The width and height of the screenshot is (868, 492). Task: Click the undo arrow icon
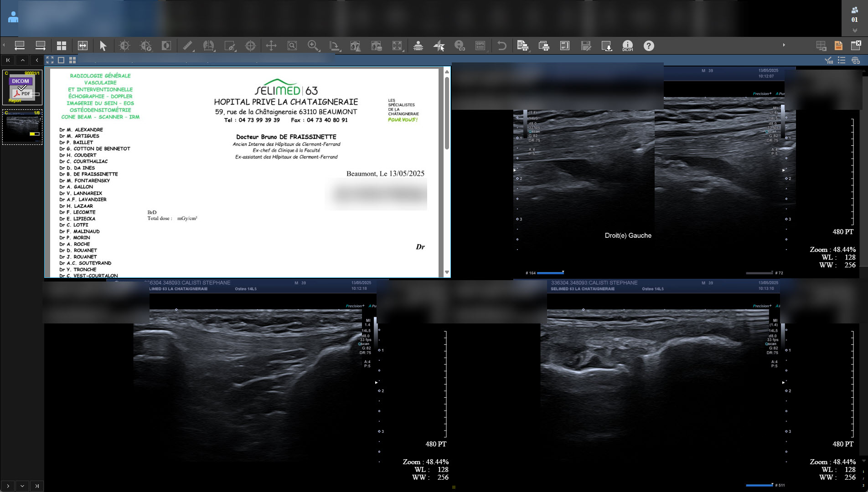click(x=501, y=46)
